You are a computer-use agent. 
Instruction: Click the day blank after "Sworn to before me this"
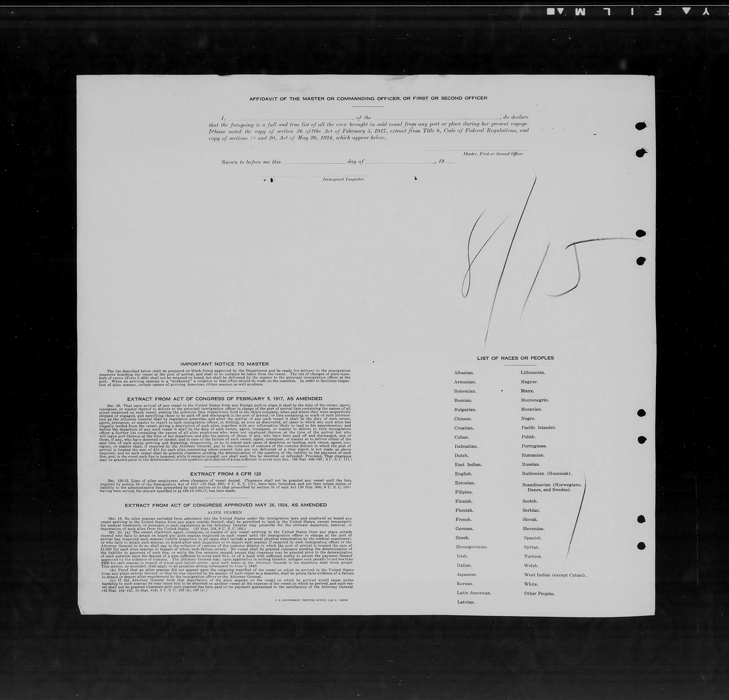click(314, 163)
